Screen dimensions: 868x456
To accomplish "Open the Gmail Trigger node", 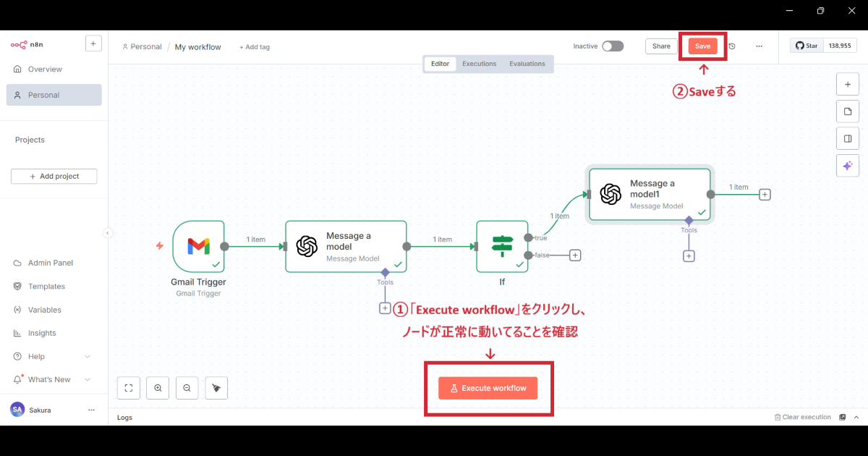I will (198, 246).
